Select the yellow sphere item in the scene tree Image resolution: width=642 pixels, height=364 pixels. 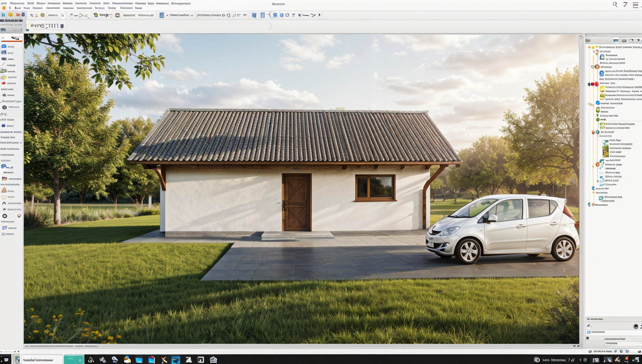(x=602, y=89)
